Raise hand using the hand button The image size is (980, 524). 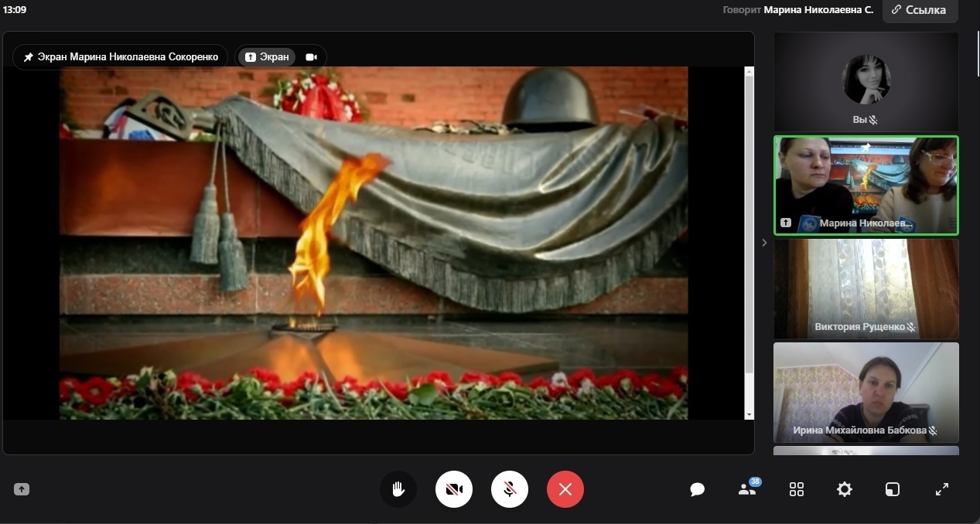pyautogui.click(x=398, y=489)
